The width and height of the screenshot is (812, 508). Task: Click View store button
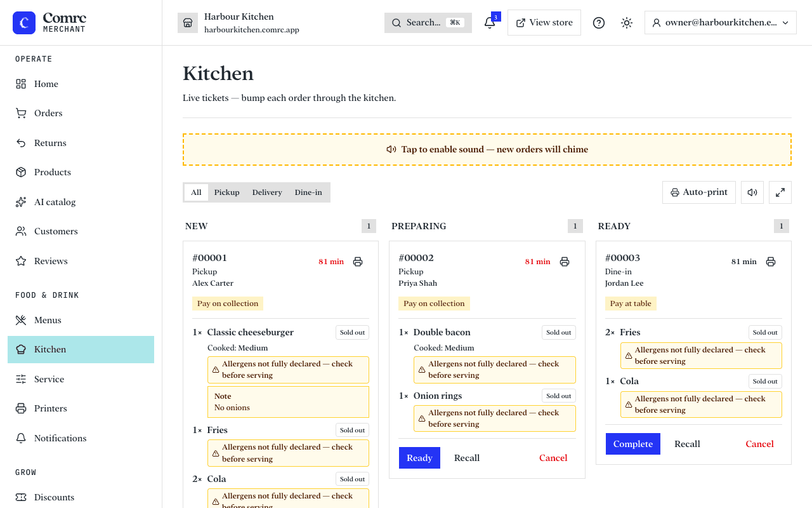pyautogui.click(x=544, y=23)
